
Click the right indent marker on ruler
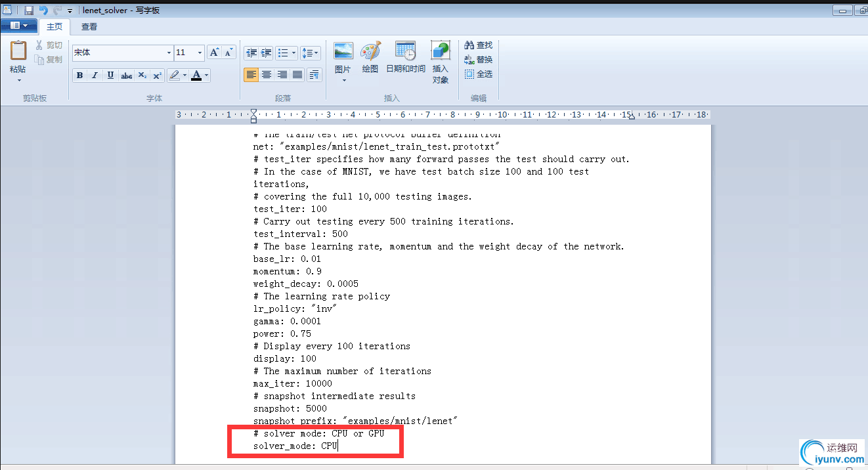631,117
